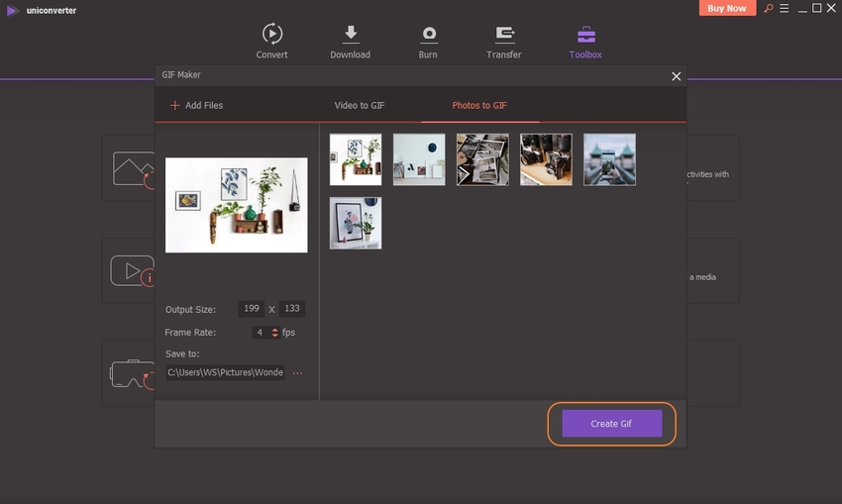Image resolution: width=842 pixels, height=504 pixels.
Task: Click the key registration icon
Action: pos(768,9)
